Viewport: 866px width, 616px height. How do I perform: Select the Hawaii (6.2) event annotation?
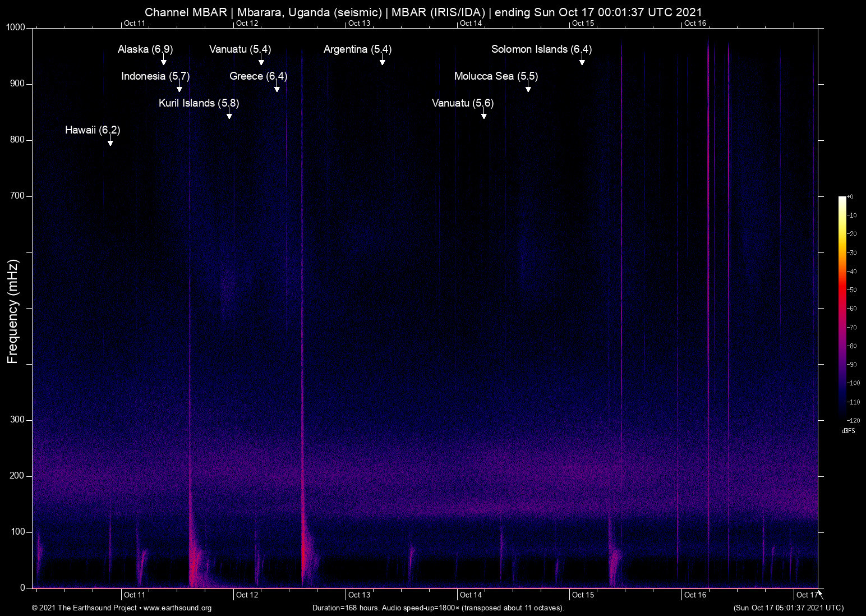pos(93,130)
